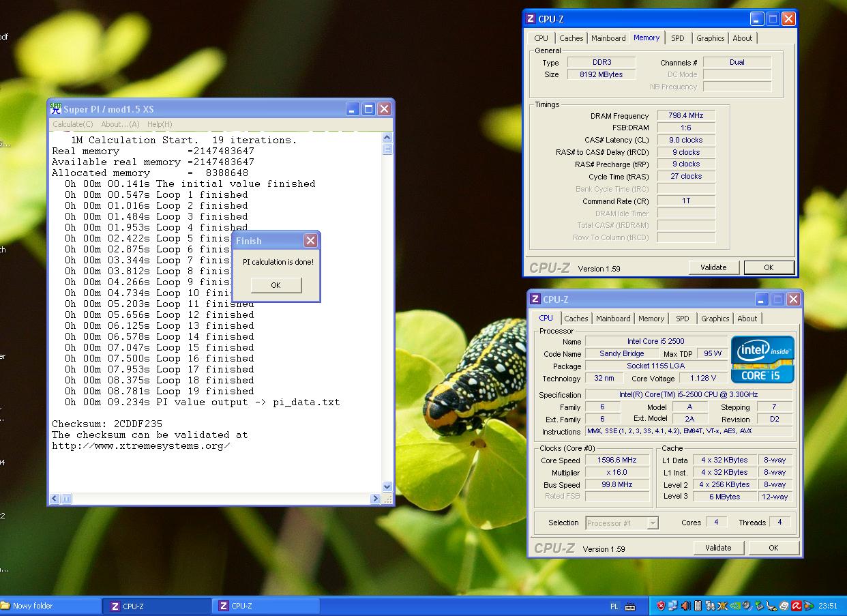
Task: Click the network computers tray icon
Action: pos(672,606)
